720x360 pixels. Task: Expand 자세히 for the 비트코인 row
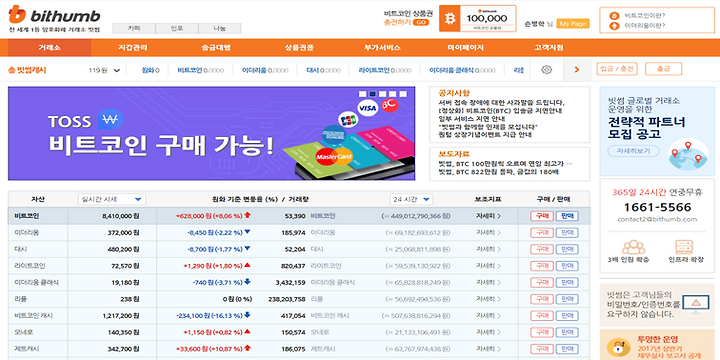(x=488, y=216)
